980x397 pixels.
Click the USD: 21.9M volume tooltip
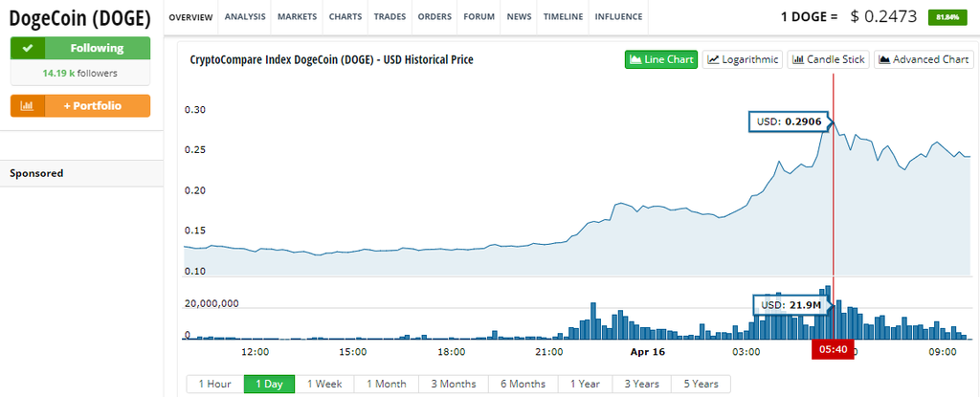[x=791, y=305]
